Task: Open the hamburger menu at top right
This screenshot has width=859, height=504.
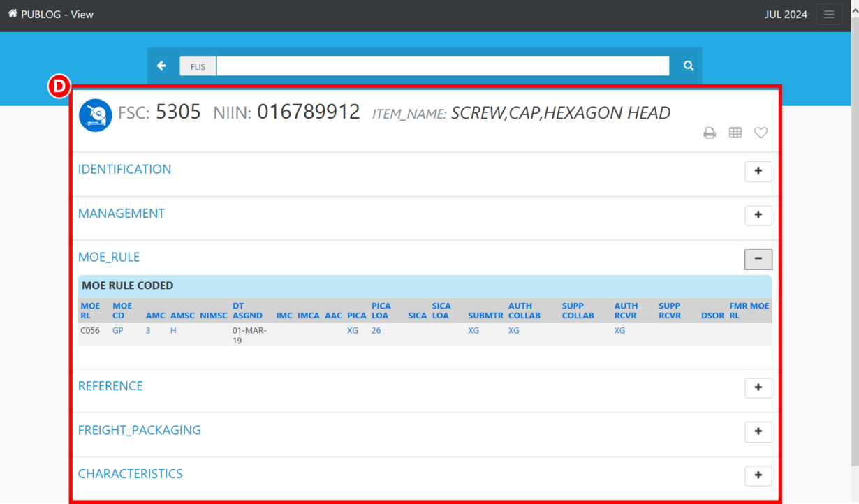Action: pyautogui.click(x=829, y=15)
